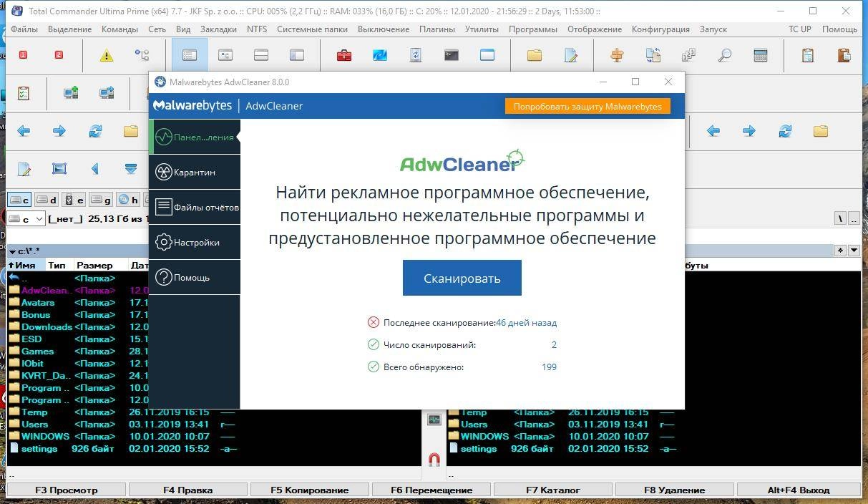Expand the c:\*.* path header triangle
868x504 pixels.
12,251
